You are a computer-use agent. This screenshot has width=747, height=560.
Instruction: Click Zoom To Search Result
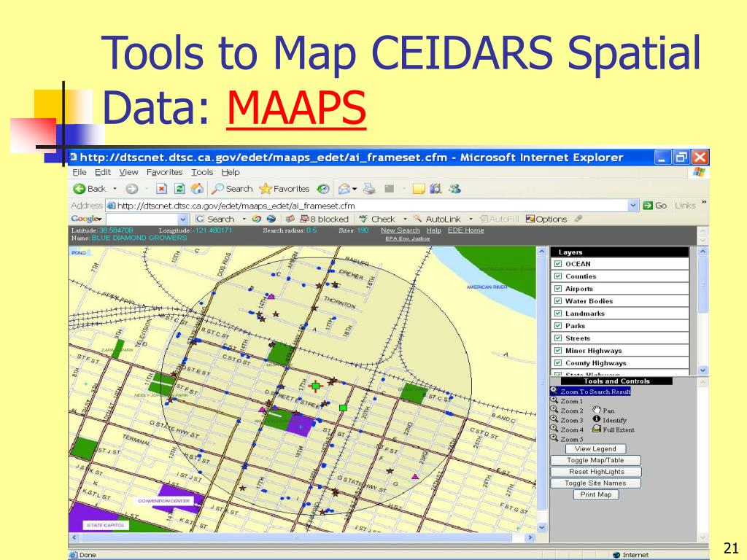coord(591,391)
